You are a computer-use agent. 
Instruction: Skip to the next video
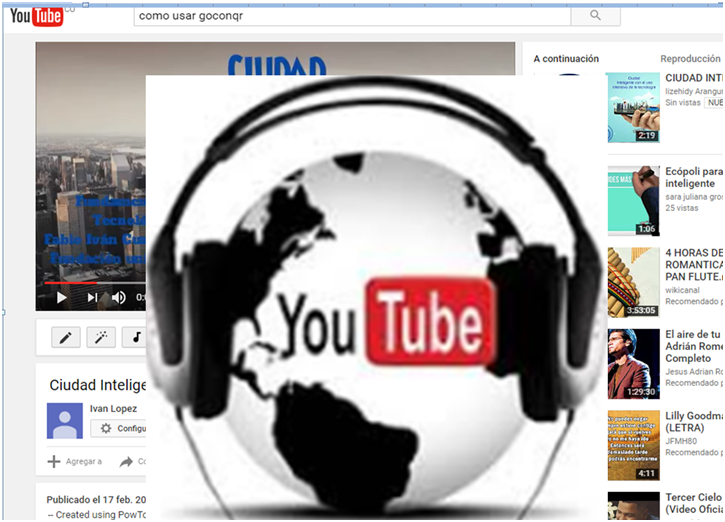click(92, 297)
